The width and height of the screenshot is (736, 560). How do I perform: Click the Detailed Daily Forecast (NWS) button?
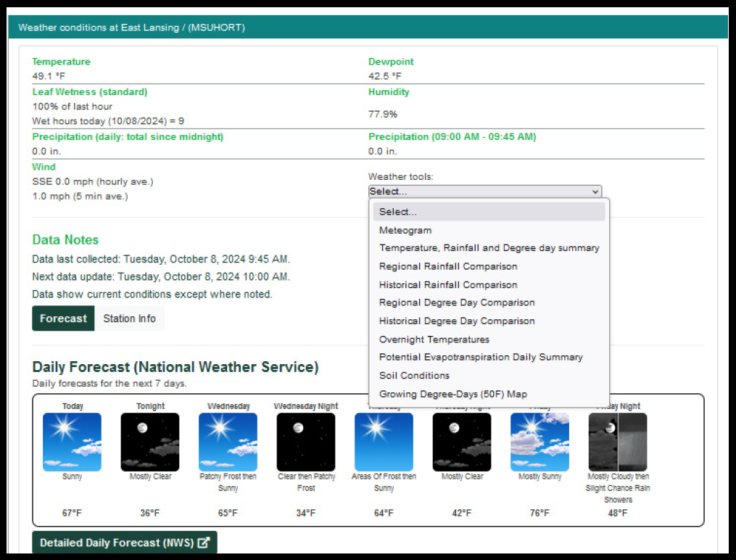[116, 542]
